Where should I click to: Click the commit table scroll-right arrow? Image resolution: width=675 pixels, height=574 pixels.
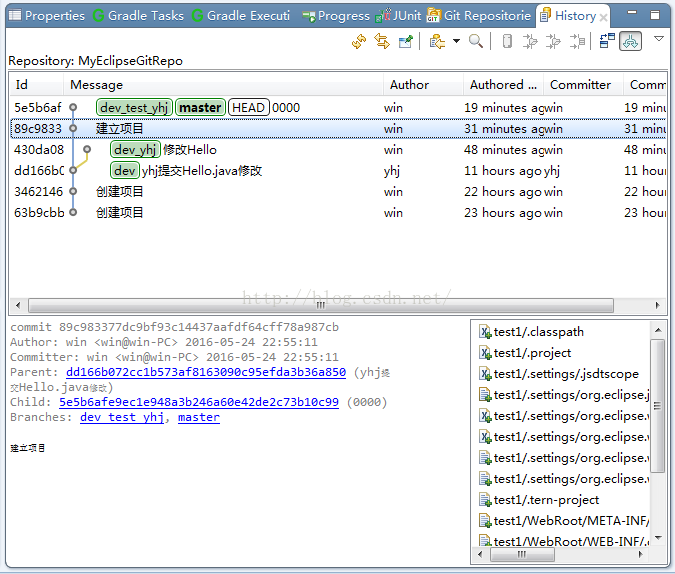pyautogui.click(x=657, y=305)
